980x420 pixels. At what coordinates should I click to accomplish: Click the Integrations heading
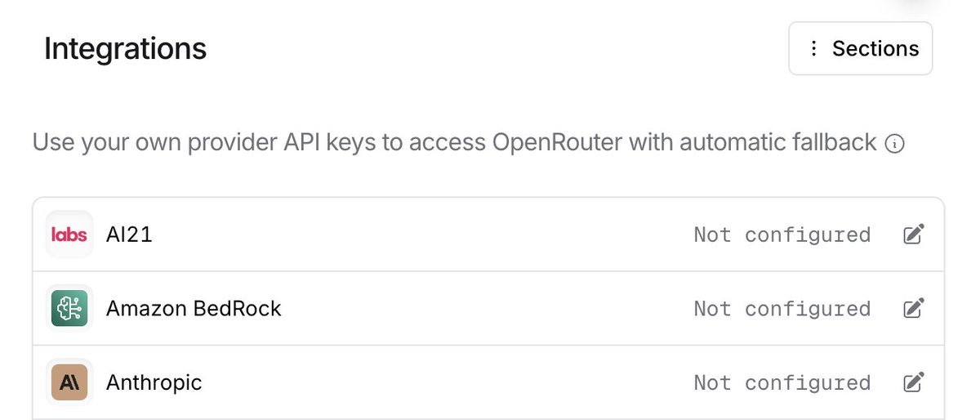pyautogui.click(x=125, y=49)
